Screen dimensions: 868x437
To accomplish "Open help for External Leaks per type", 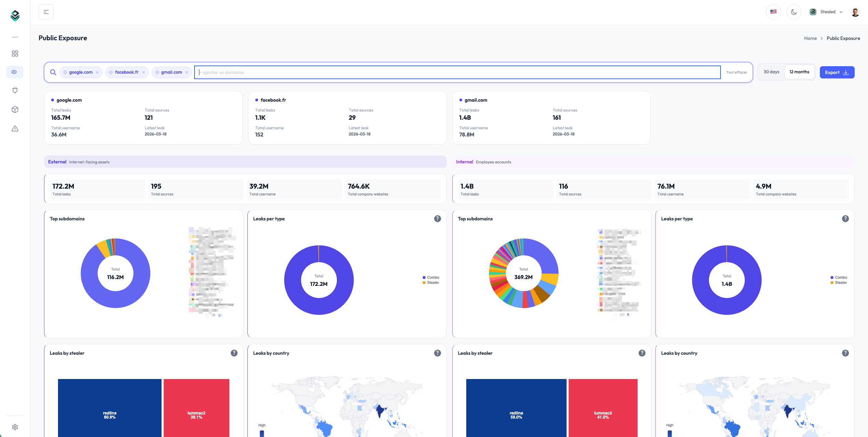I will pos(438,219).
